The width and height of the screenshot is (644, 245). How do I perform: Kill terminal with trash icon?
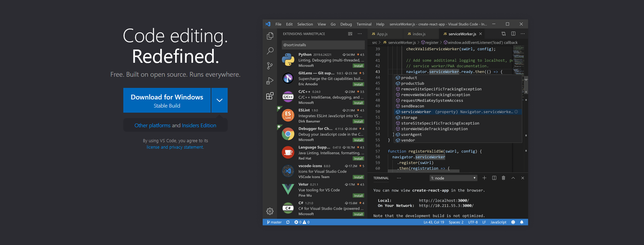(503, 178)
